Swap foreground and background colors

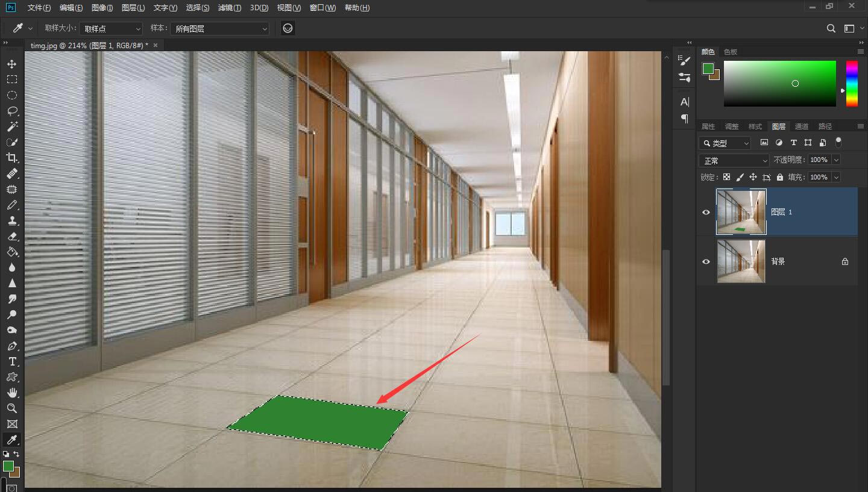click(17, 454)
